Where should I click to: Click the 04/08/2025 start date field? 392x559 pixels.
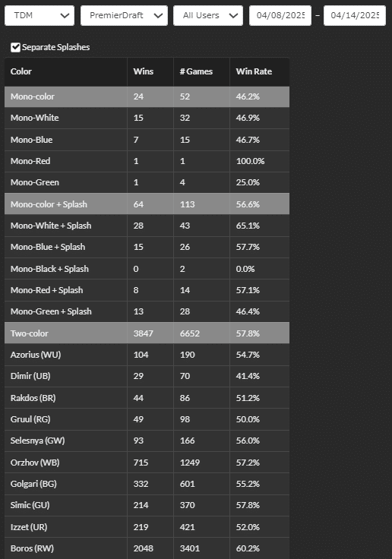tap(280, 15)
